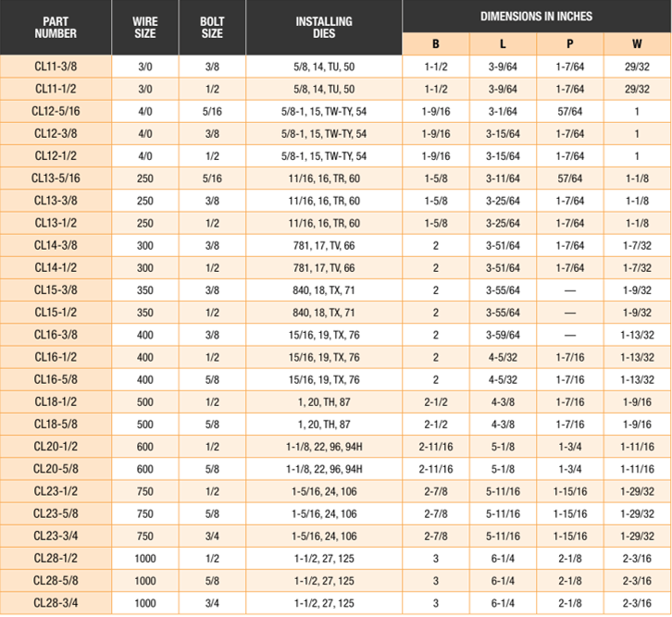Select the 3-59/64 L dimension cell

coord(504,334)
